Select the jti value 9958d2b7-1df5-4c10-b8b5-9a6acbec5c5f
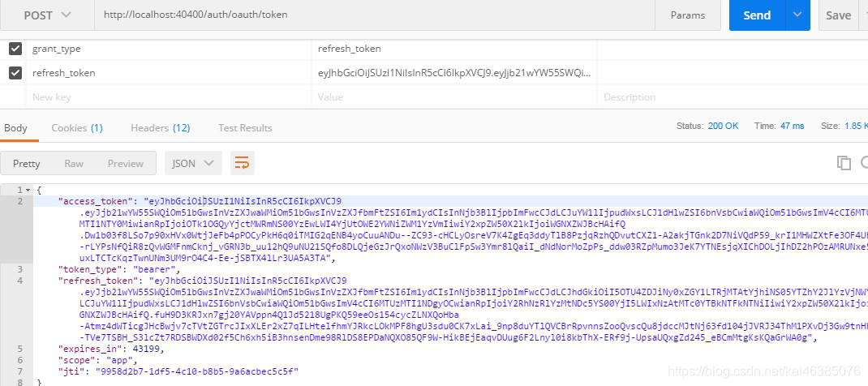 click(x=197, y=371)
